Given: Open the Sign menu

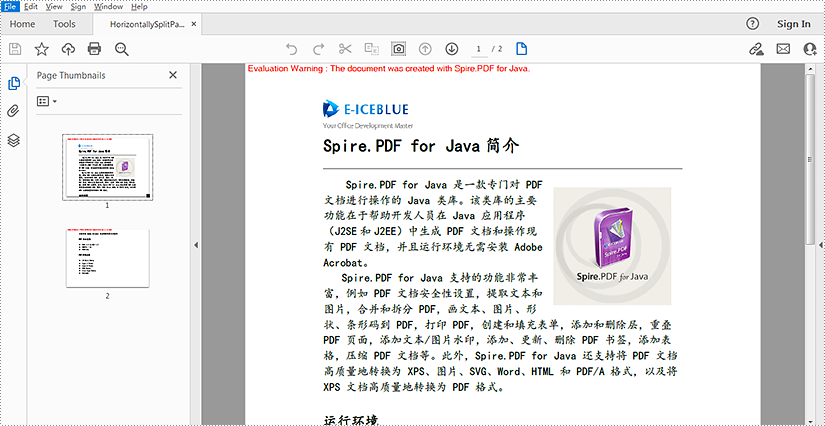Looking at the screenshot, I should click(x=78, y=7).
